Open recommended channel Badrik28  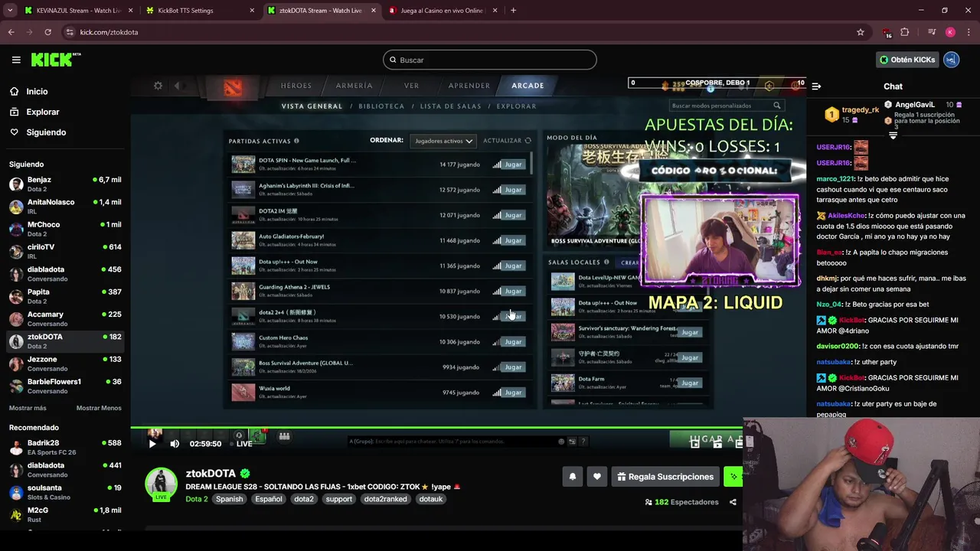65,447
